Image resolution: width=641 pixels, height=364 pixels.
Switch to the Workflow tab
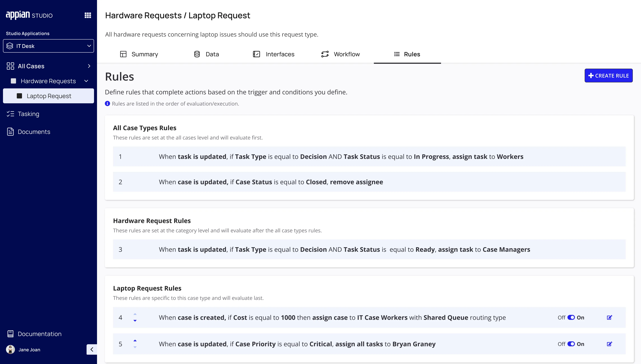(340, 54)
